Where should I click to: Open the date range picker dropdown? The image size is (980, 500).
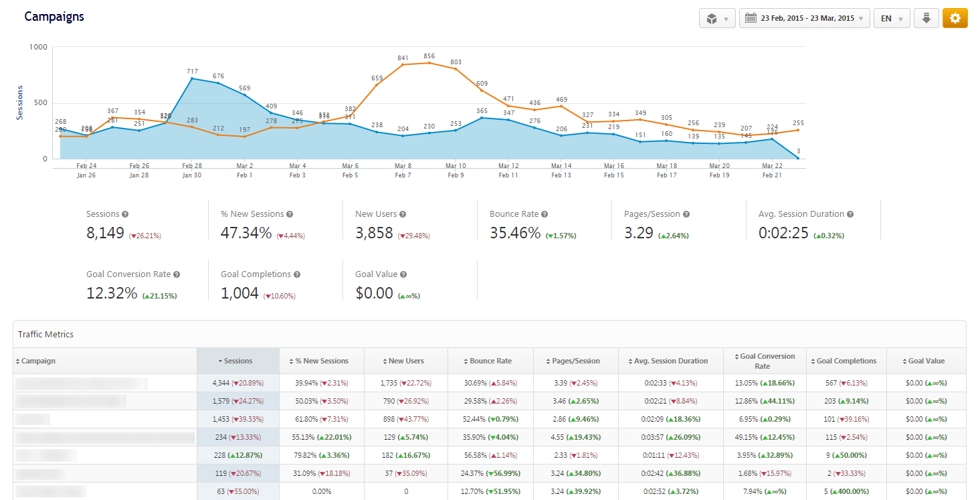tap(805, 18)
